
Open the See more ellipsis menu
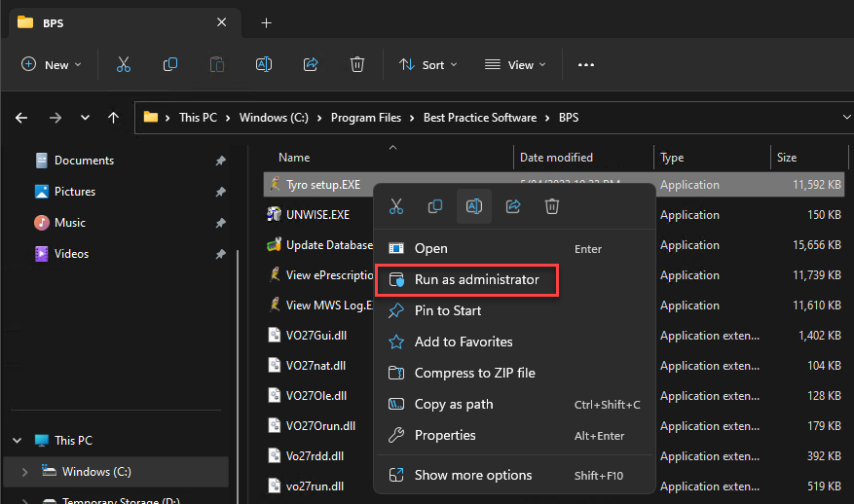click(x=586, y=65)
